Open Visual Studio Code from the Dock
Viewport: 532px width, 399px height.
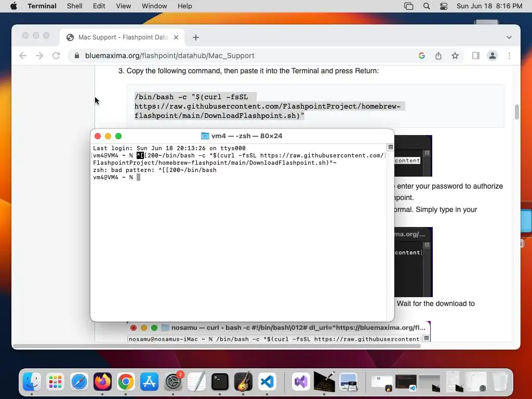point(267,382)
